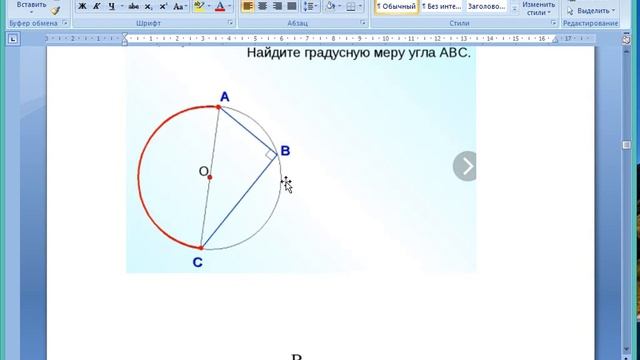Click center label O in diagram
Viewport: 640px width, 360px height.
point(204,171)
